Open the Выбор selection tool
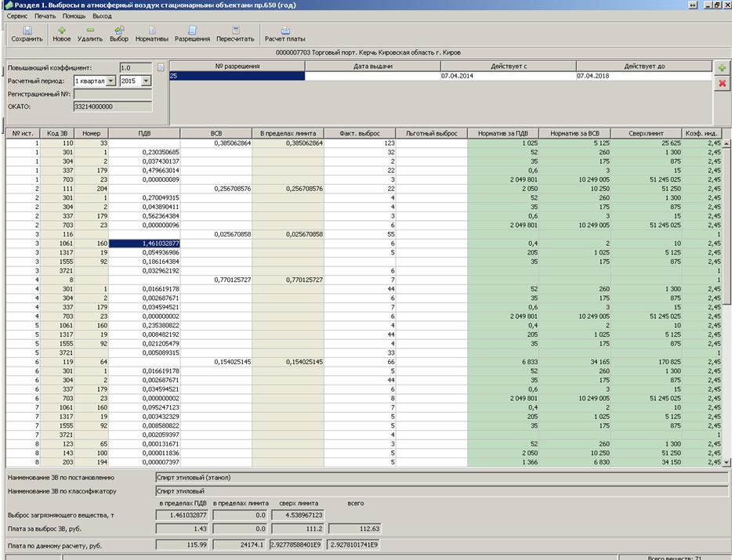The width and height of the screenshot is (732, 560). click(x=119, y=33)
